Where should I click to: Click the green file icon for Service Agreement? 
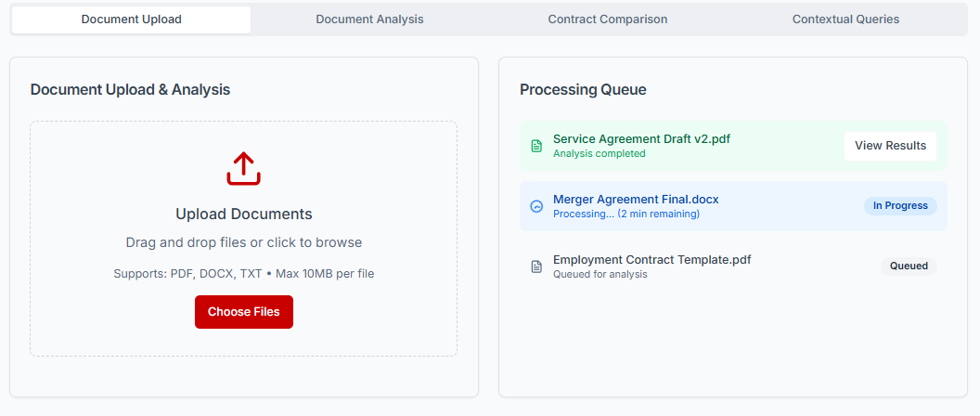click(535, 146)
